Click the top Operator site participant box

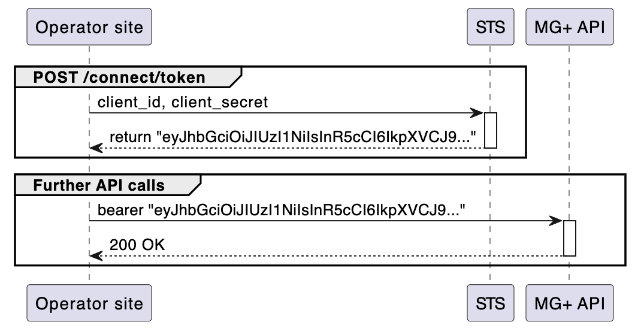click(x=89, y=27)
